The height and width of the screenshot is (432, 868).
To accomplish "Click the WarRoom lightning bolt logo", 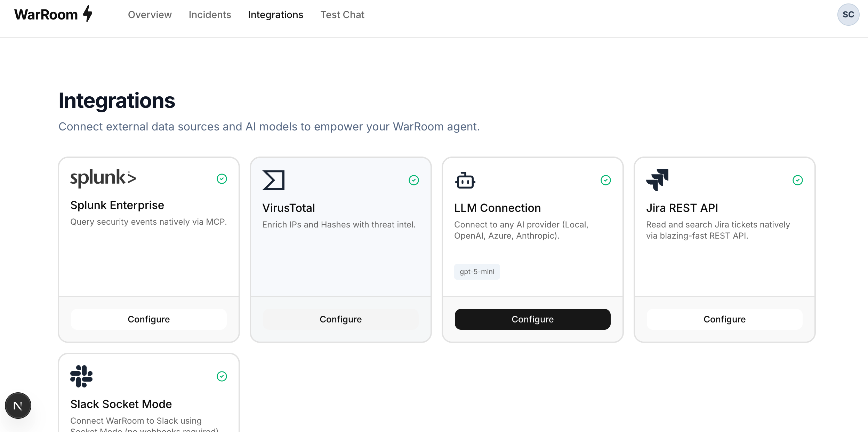I will pyautogui.click(x=88, y=14).
